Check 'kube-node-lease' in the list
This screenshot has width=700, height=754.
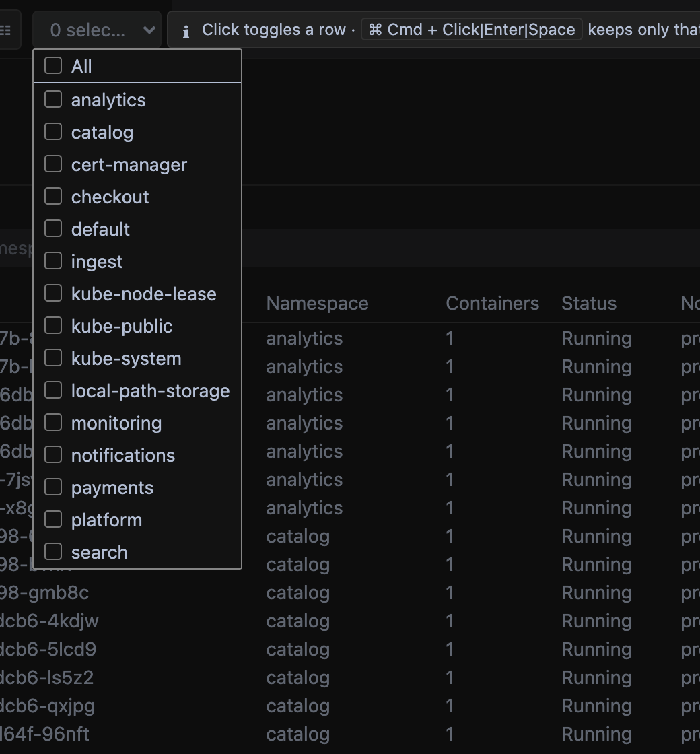tap(53, 294)
